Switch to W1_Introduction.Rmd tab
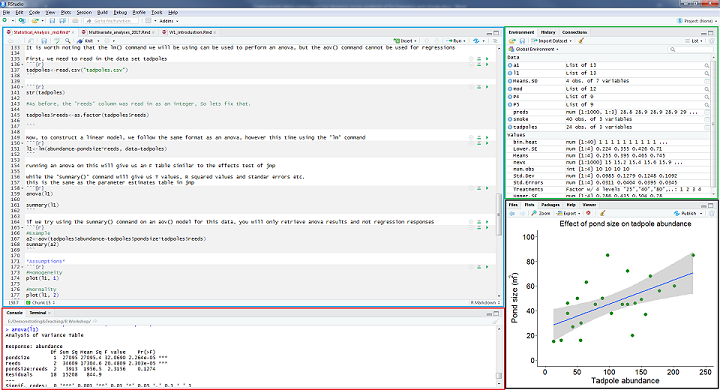The height and width of the screenshot is (390, 720). click(190, 33)
